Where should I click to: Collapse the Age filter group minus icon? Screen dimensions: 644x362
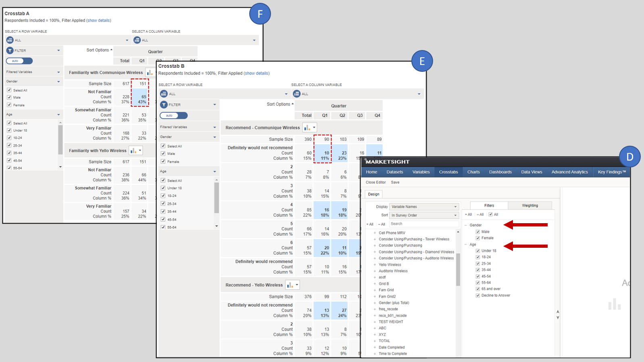point(466,245)
